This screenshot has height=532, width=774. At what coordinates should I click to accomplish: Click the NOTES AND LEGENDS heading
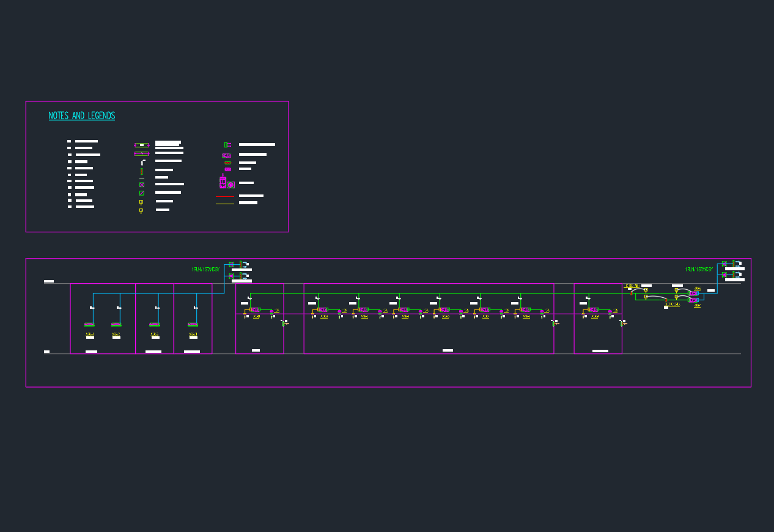pos(82,116)
